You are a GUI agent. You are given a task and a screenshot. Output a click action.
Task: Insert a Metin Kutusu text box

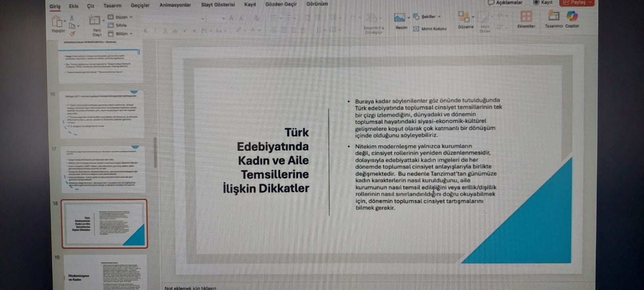click(430, 29)
